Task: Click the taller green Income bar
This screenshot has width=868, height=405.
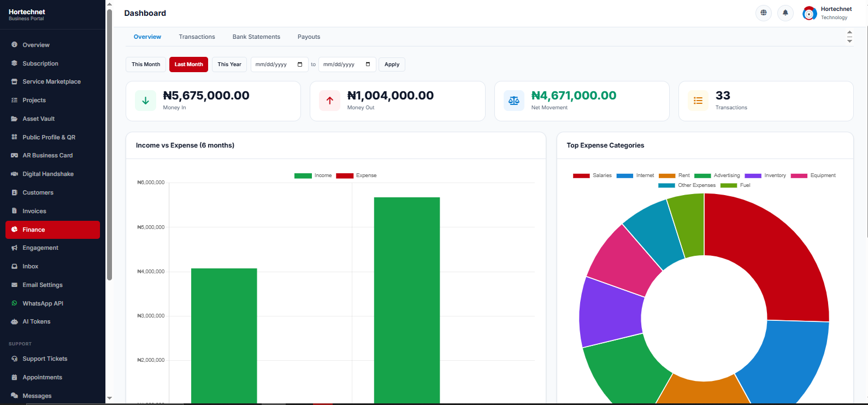Action: pos(407,301)
